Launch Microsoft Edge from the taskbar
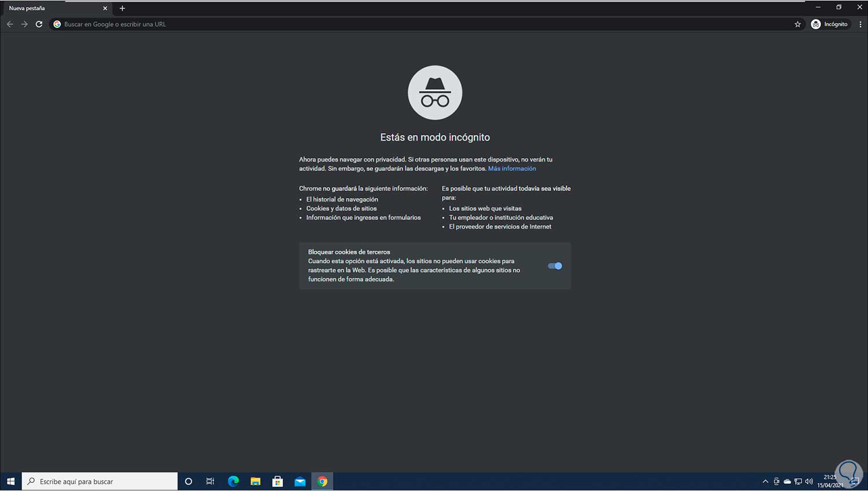Viewport: 868px width, 491px height. [233, 481]
